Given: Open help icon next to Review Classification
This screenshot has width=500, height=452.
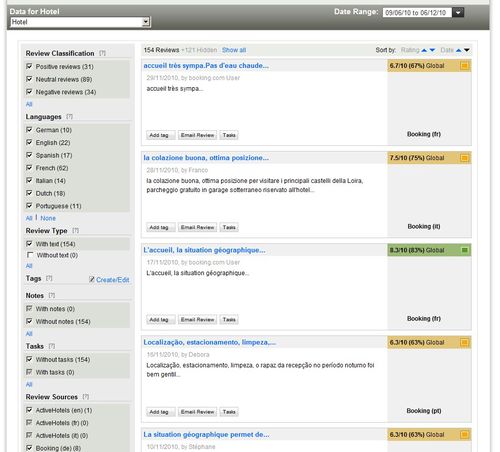Looking at the screenshot, I should pos(102,53).
